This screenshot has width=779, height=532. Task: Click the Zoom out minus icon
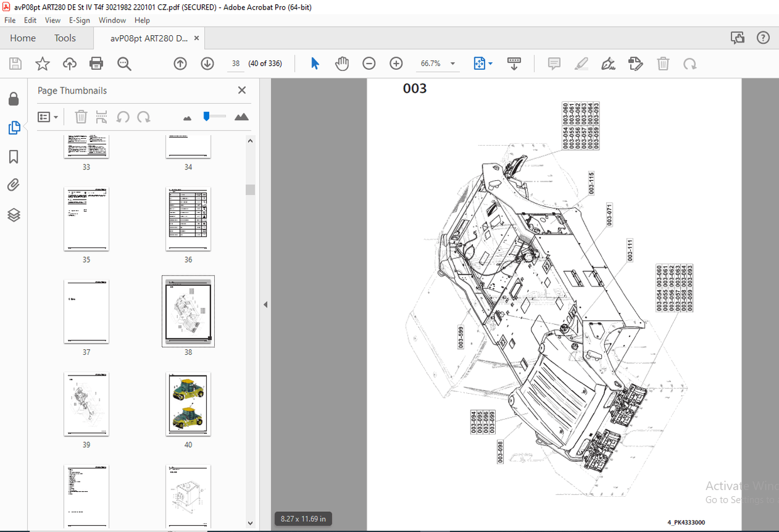(x=369, y=63)
